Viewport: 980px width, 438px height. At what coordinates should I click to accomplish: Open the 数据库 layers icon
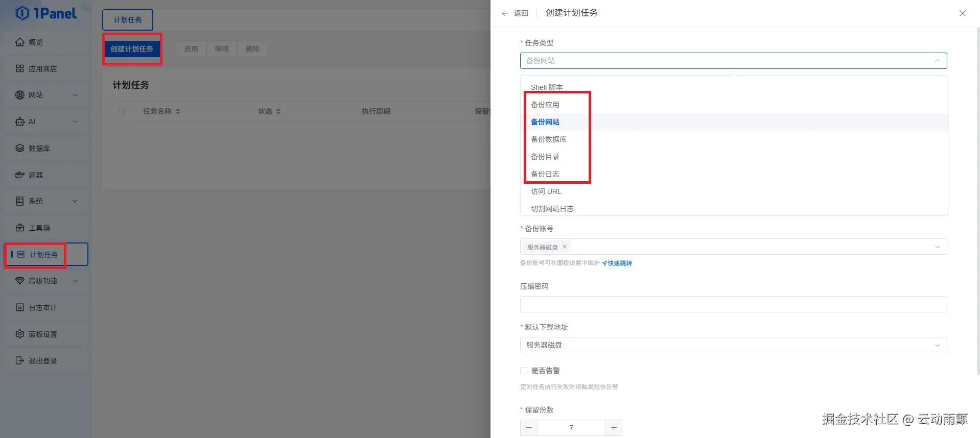(20, 148)
